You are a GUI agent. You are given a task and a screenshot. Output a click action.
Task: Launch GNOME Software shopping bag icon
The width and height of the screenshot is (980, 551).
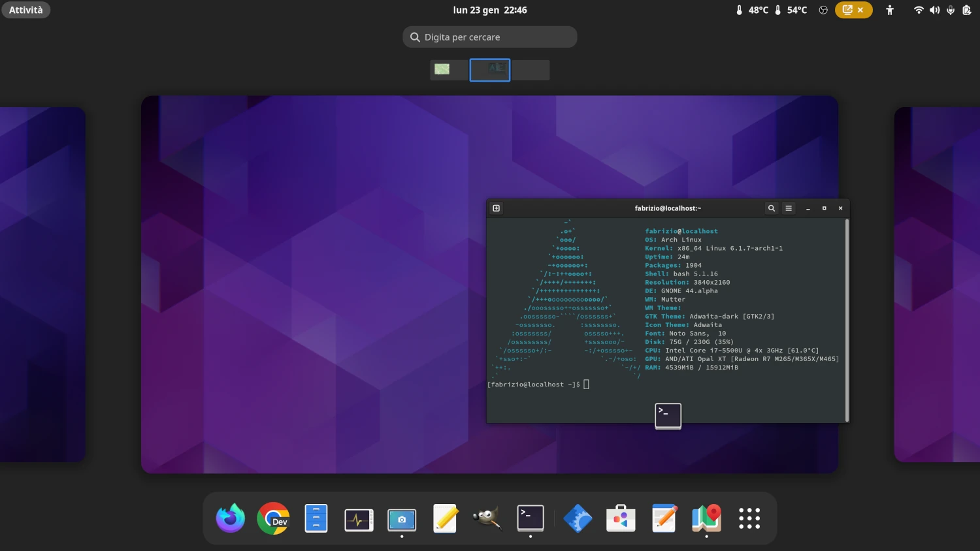coord(621,518)
